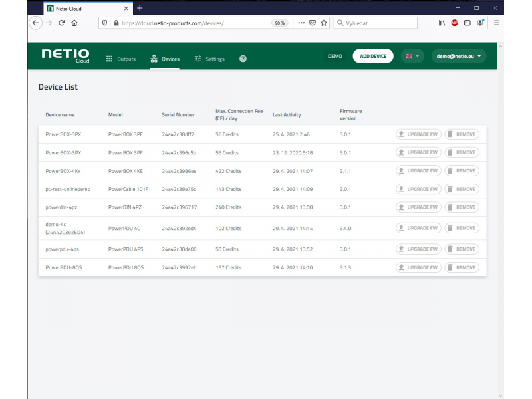Image resolution: width=532 pixels, height=399 pixels.
Task: Remove the pc-rest-onlinedemo device
Action: coord(462,189)
